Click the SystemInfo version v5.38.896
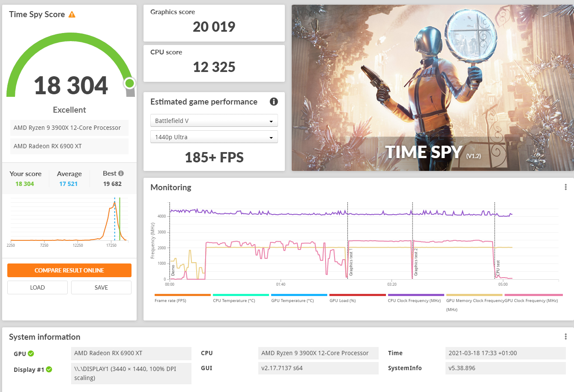 point(505,368)
